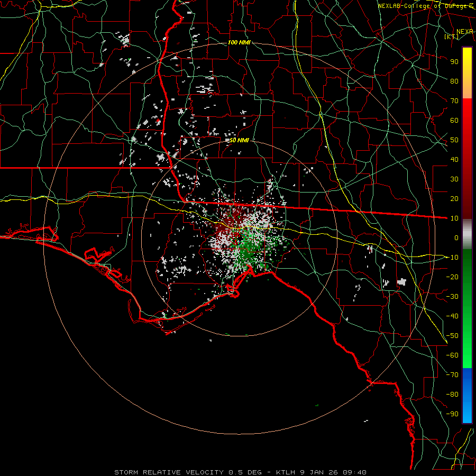Click the positive 20 knot scale label
The image size is (476, 476).
pyautogui.click(x=454, y=198)
